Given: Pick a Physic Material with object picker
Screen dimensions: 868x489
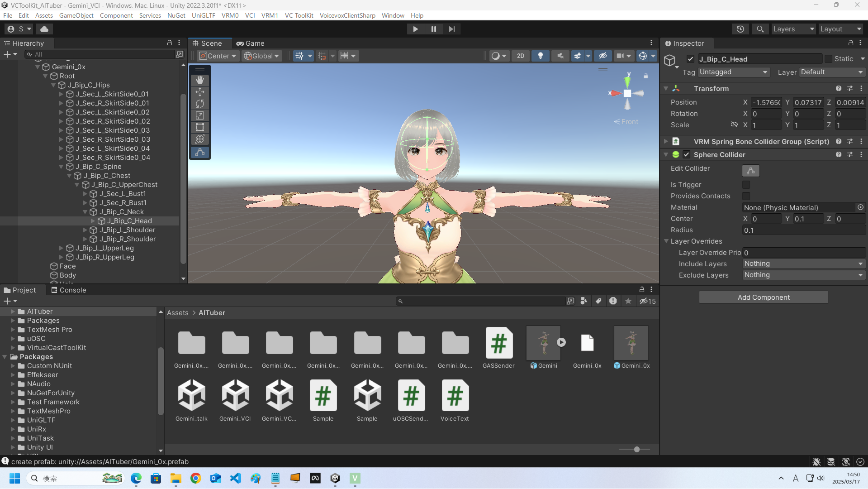Looking at the screenshot, I should (860, 207).
